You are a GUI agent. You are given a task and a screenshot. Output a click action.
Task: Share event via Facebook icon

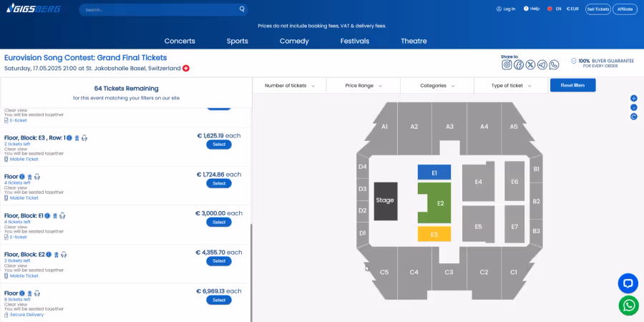[519, 65]
